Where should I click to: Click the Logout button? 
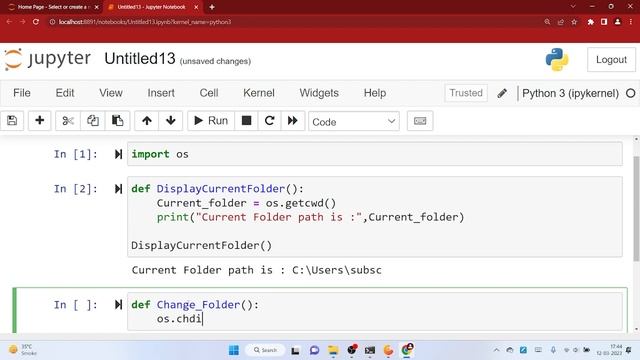click(x=611, y=60)
